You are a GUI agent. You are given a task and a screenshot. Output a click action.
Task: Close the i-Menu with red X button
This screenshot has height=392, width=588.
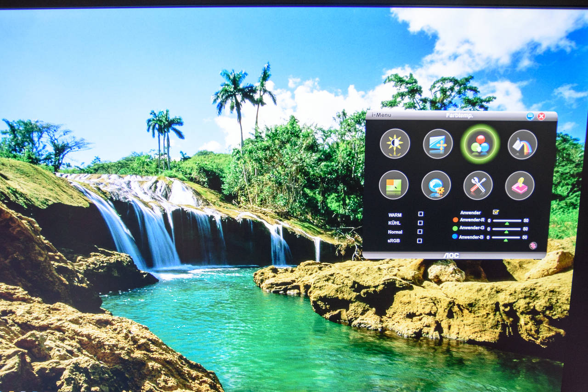click(x=542, y=116)
